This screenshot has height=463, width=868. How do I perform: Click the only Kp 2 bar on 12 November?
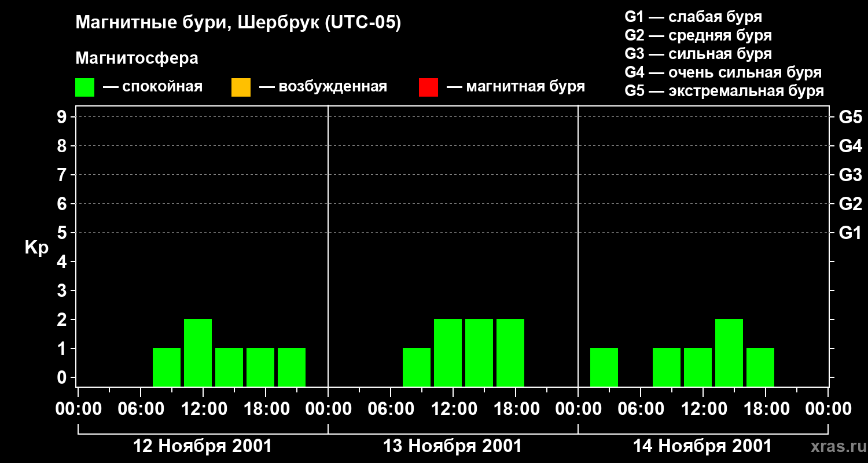(198, 352)
